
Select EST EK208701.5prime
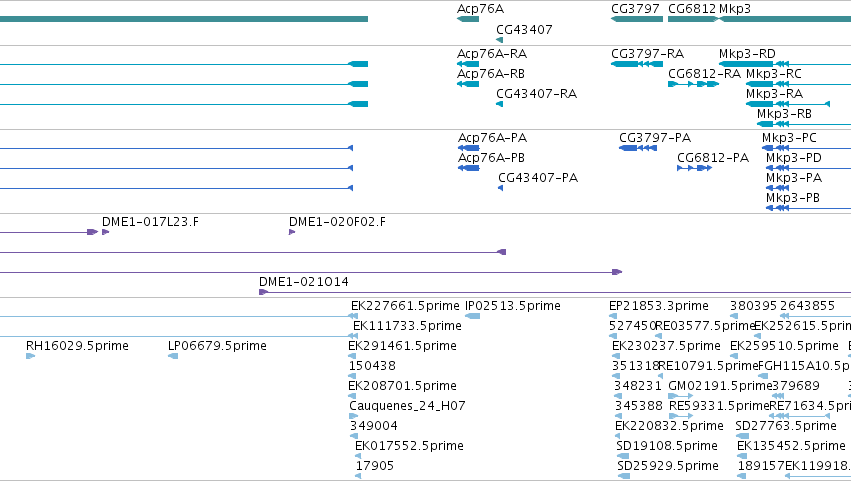pyautogui.click(x=402, y=387)
